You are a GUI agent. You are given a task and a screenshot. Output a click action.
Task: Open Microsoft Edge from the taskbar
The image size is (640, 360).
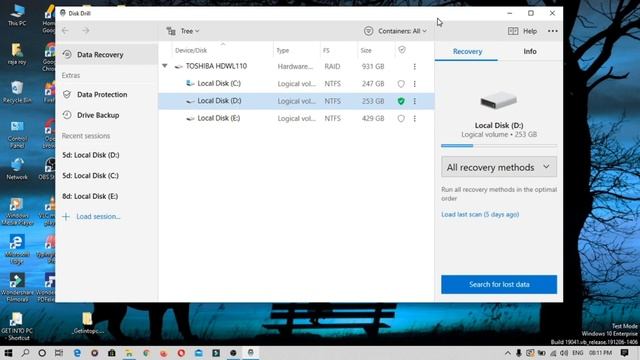(77, 353)
